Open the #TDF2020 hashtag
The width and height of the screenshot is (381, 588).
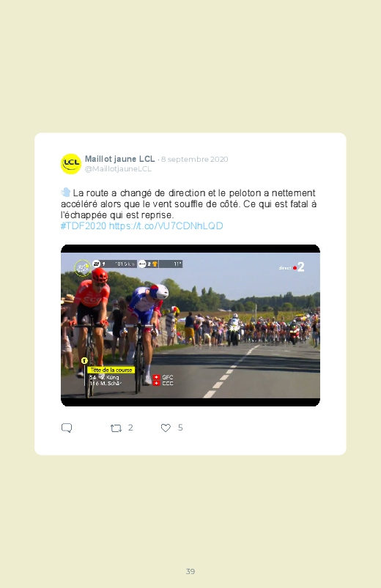84,226
